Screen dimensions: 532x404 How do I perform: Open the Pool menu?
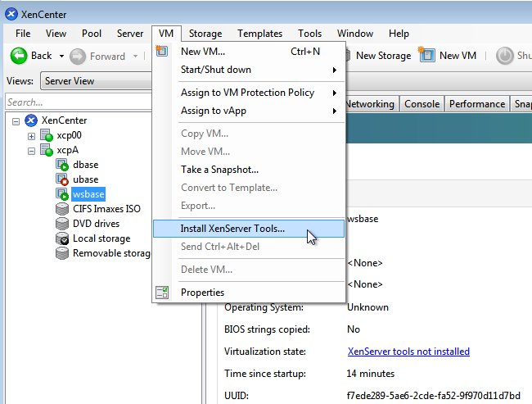(x=92, y=34)
